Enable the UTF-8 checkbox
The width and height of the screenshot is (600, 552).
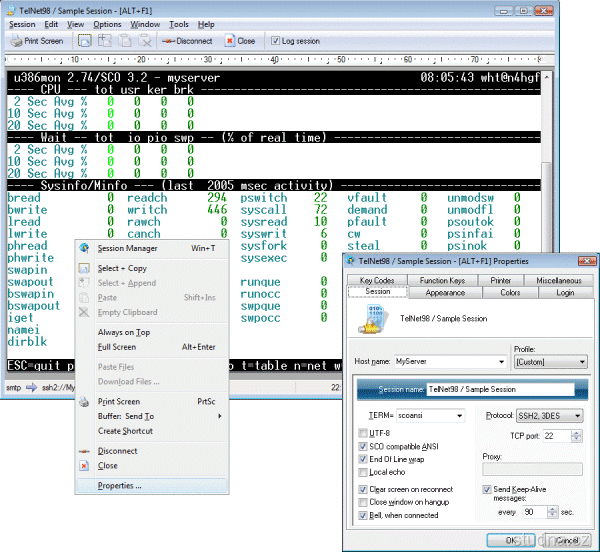[362, 433]
